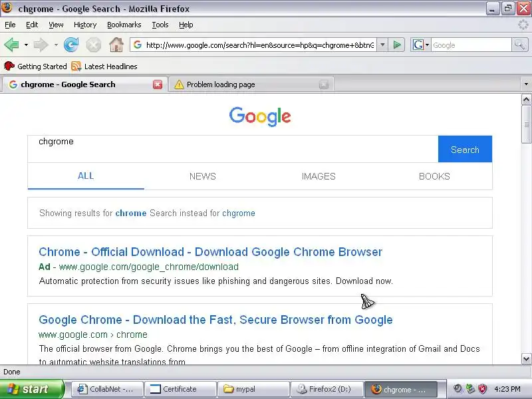Click the corrected chrome spelling link
532x399 pixels.
tap(131, 213)
